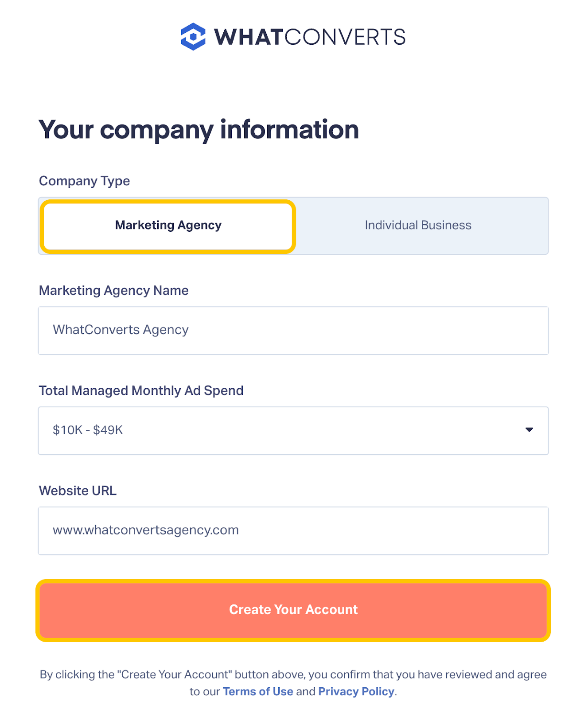This screenshot has height=709, width=588.
Task: Open the Terms of Use link
Action: click(258, 692)
